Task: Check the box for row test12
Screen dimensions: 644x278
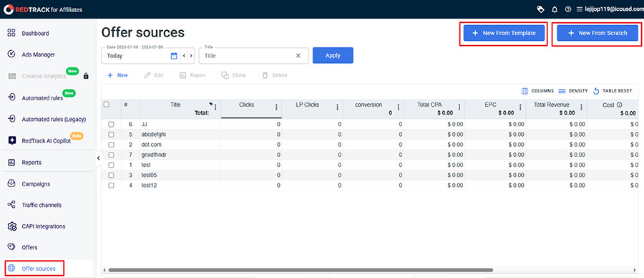Action: [111, 186]
